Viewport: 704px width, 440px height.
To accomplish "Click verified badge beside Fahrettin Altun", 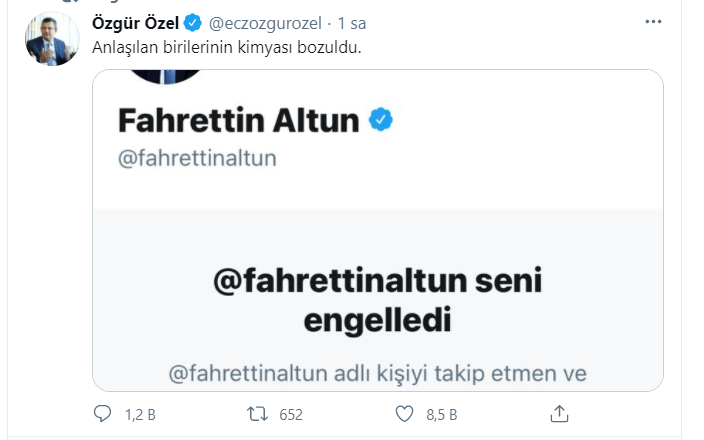I will click(x=381, y=121).
